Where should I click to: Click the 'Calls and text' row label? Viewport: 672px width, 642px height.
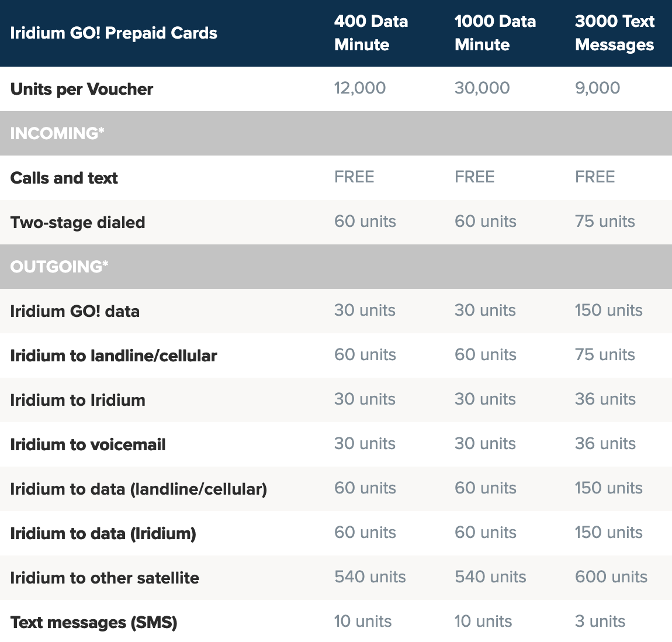64,178
